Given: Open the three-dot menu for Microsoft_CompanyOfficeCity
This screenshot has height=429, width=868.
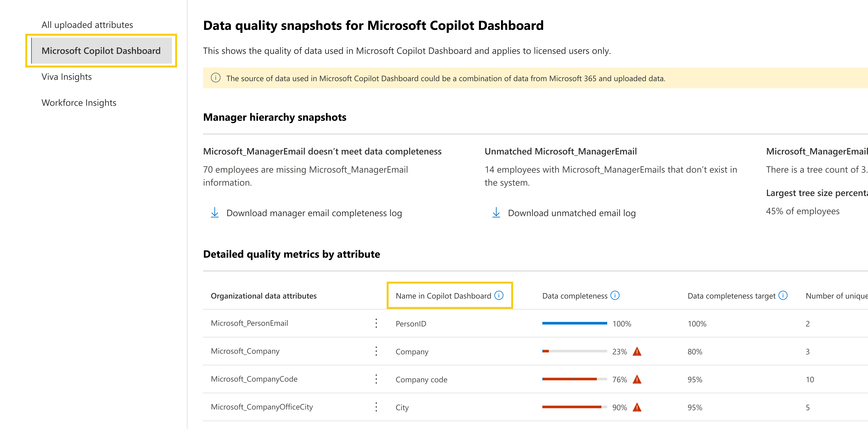Looking at the screenshot, I should coord(376,407).
